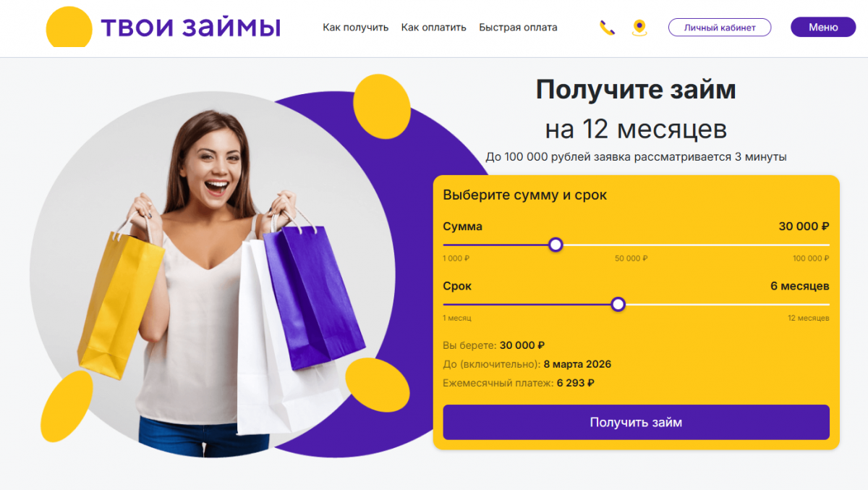Click the Получить займ button
Image resolution: width=868 pixels, height=490 pixels.
pos(636,422)
